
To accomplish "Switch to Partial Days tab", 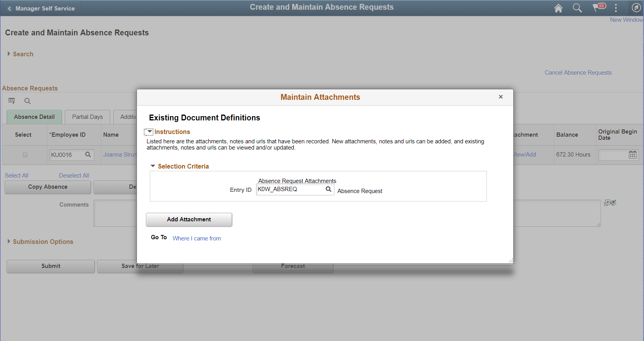I will tap(87, 117).
